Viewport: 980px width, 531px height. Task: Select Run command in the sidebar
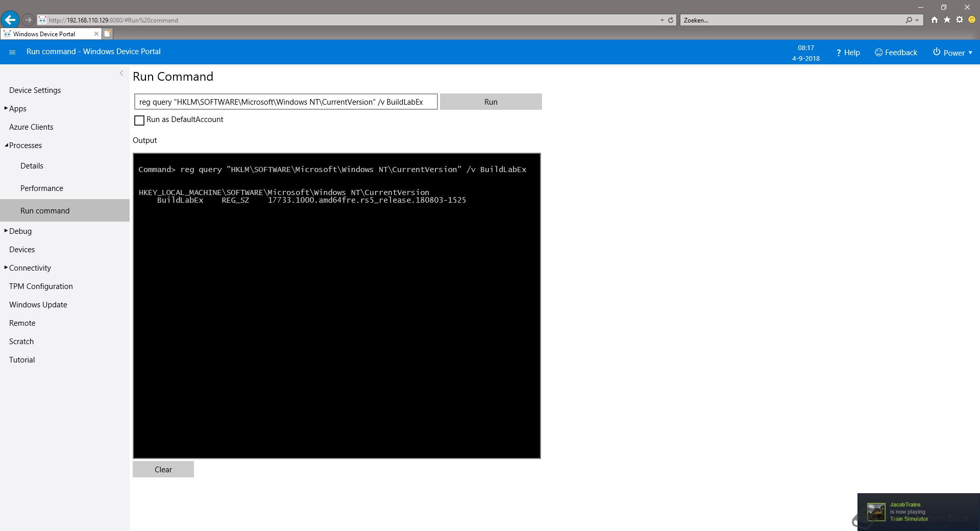pyautogui.click(x=65, y=210)
